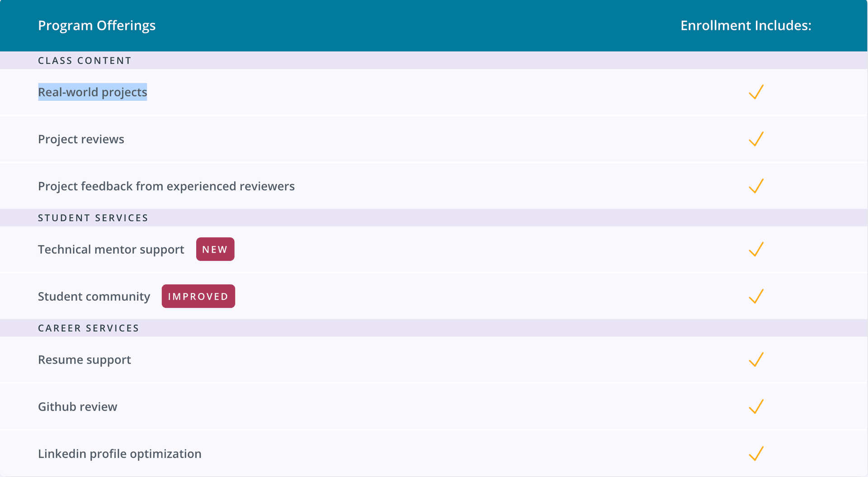Click the Project reviews checkmark icon
Image resolution: width=868 pixels, height=477 pixels.
coord(756,139)
